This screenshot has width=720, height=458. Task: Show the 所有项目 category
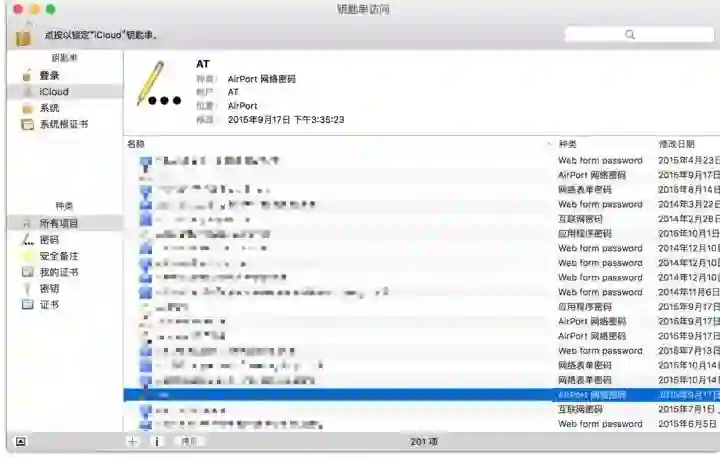click(x=65, y=223)
